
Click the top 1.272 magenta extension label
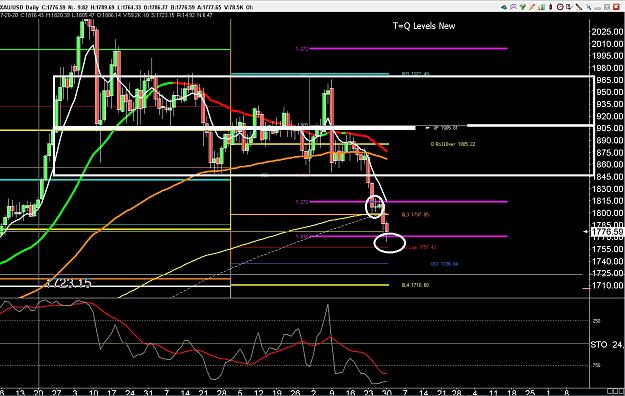[x=301, y=49]
